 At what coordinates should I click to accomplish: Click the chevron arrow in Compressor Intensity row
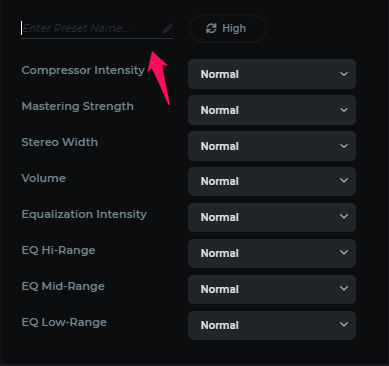click(344, 74)
